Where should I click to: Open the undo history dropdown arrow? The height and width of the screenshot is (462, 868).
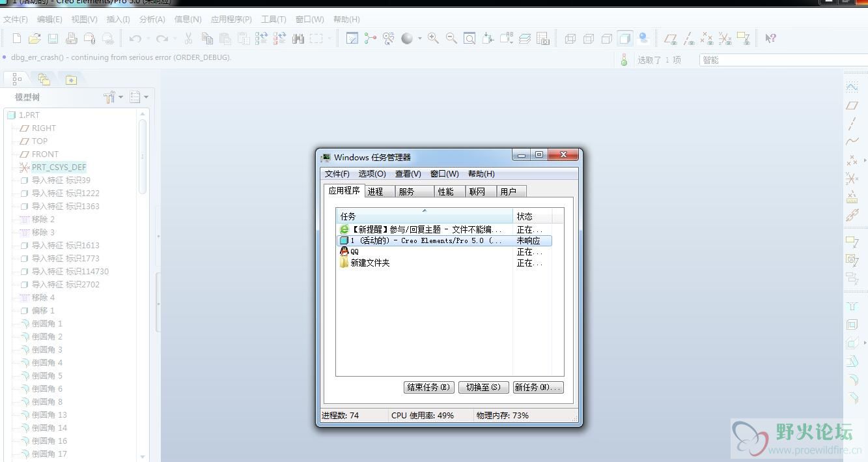click(148, 38)
